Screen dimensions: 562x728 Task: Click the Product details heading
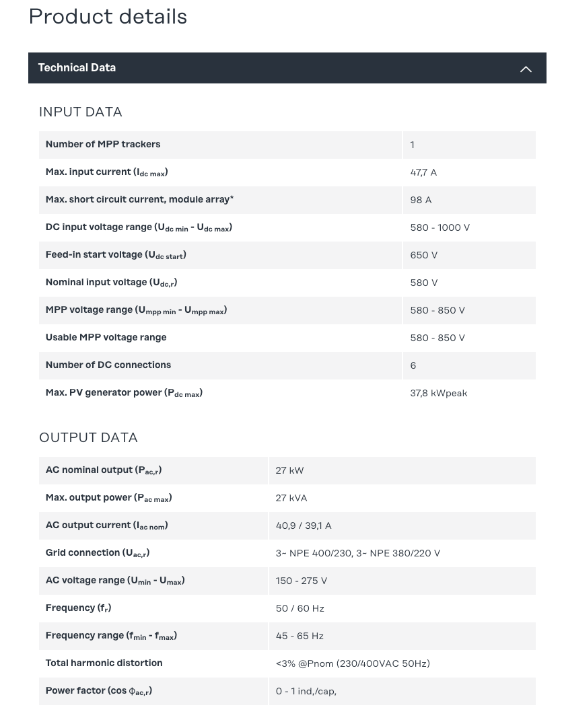click(108, 17)
